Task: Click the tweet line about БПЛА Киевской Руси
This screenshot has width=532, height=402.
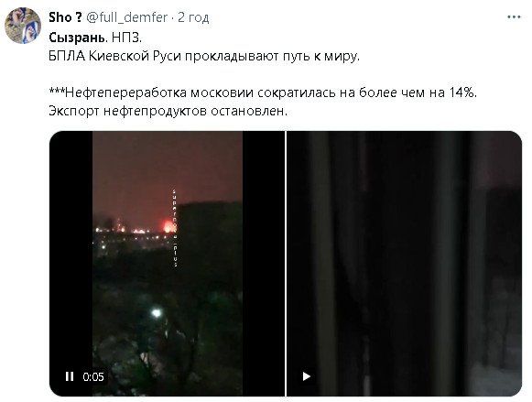Action: pyautogui.click(x=204, y=56)
